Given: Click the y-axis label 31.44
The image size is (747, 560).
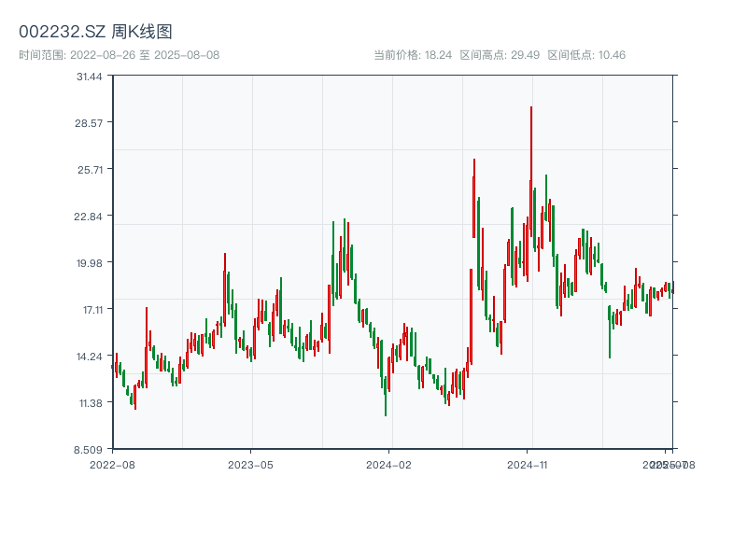Looking at the screenshot, I should pyautogui.click(x=90, y=77).
